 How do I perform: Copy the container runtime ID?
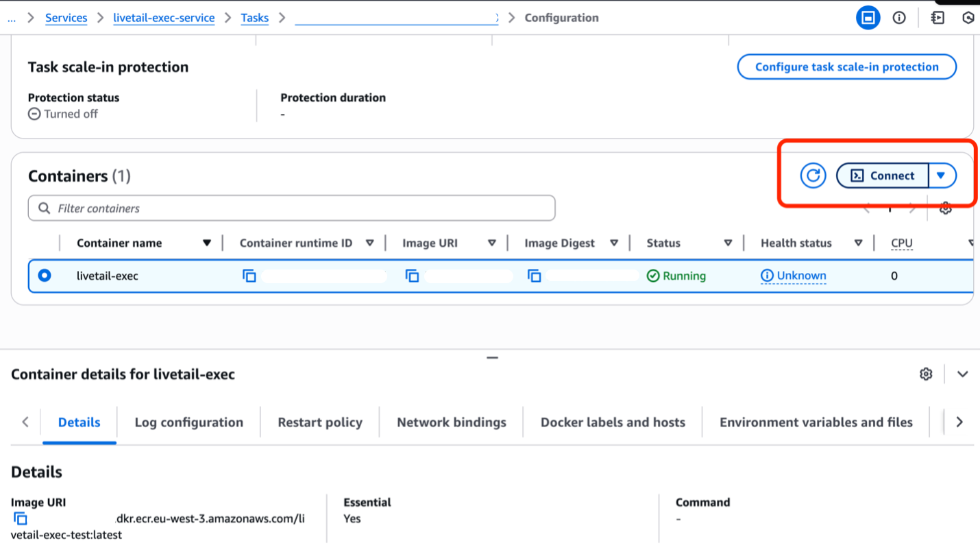click(249, 275)
